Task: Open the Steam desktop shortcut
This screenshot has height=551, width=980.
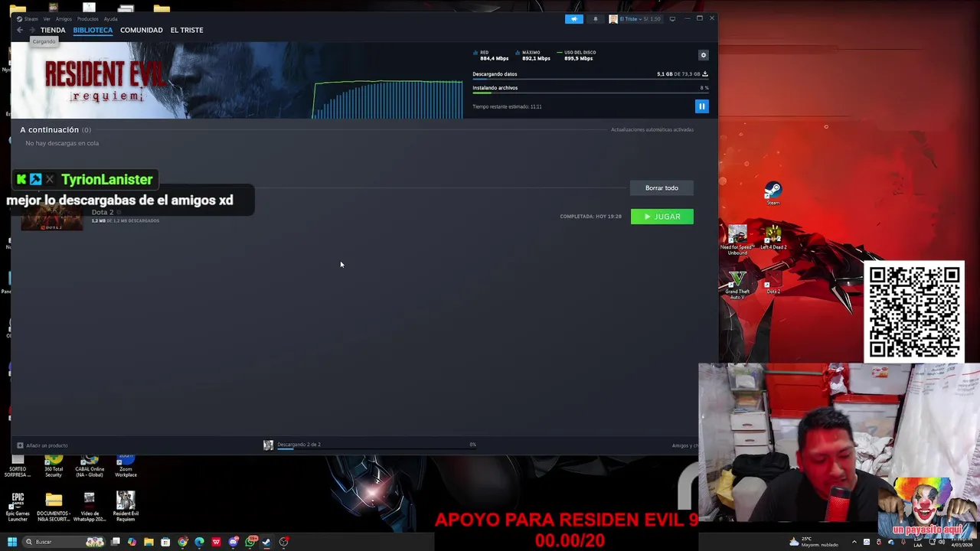Action: pyautogui.click(x=773, y=193)
